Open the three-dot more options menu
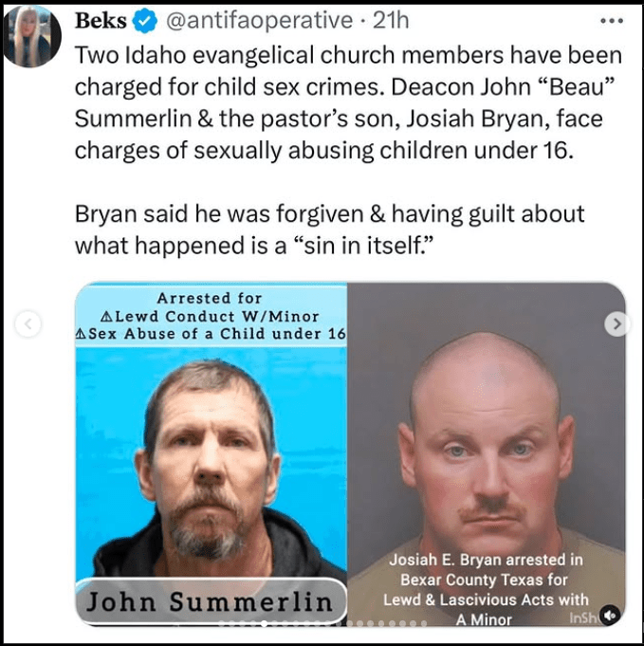 point(612,20)
